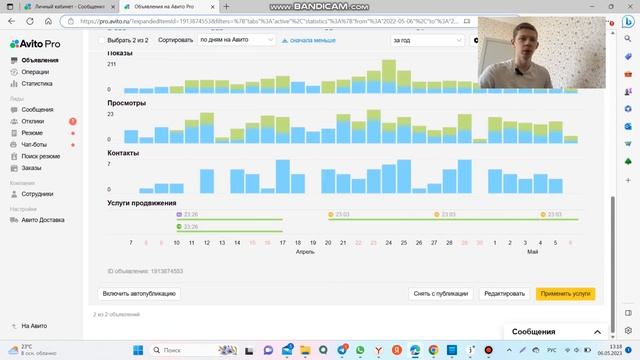This screenshot has width=640, height=360.
Task: Click the На Авито link
Action: click(x=34, y=326)
